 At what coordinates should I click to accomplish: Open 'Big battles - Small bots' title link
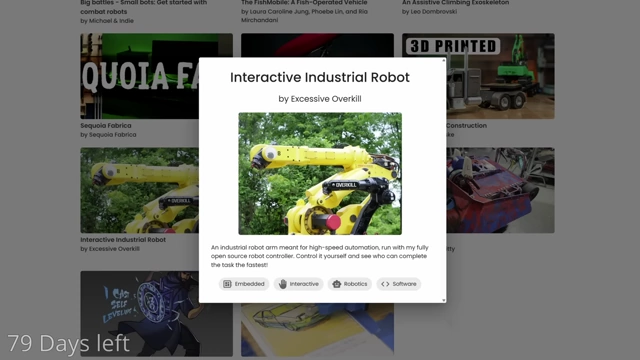(144, 7)
